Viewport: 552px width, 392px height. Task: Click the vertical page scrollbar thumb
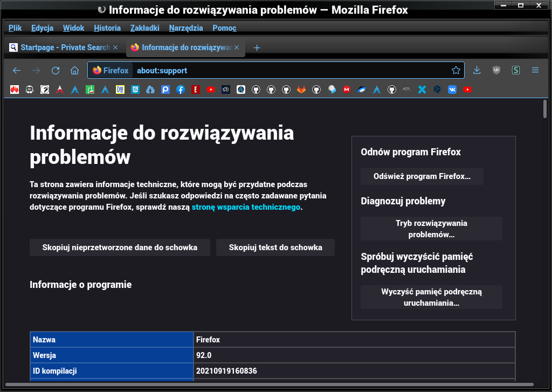(545, 109)
